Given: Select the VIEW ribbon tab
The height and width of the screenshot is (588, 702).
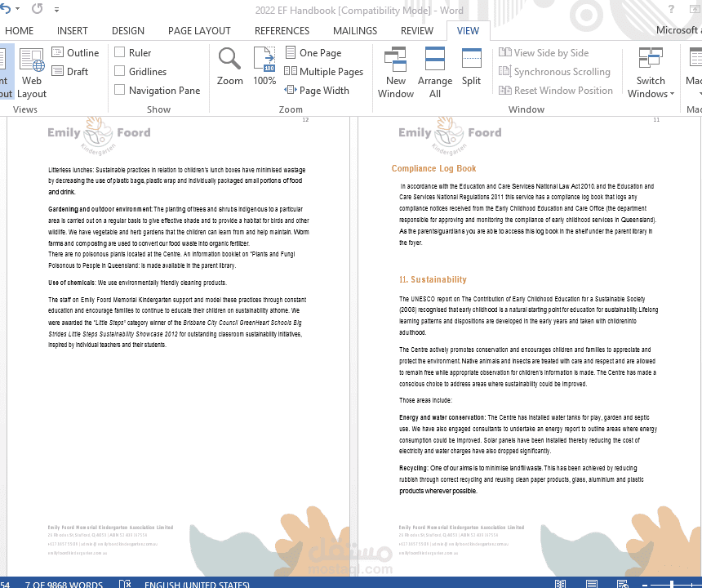Looking at the screenshot, I should (x=468, y=31).
